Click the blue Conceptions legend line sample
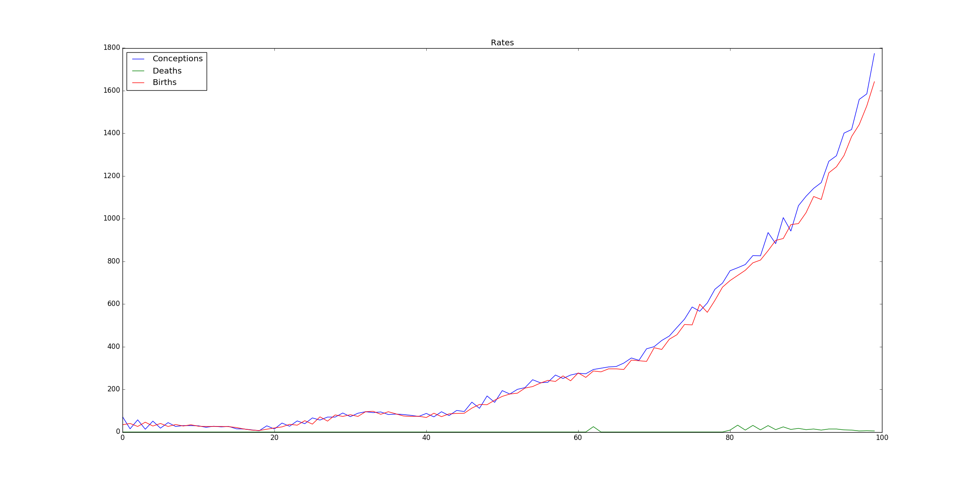Screen dimensions: 980x480 (138, 59)
